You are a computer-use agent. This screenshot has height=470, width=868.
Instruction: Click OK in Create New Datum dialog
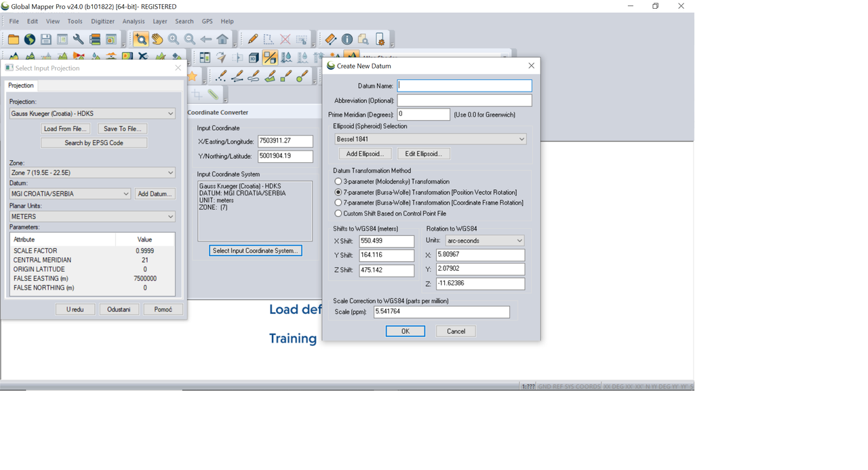(x=406, y=332)
